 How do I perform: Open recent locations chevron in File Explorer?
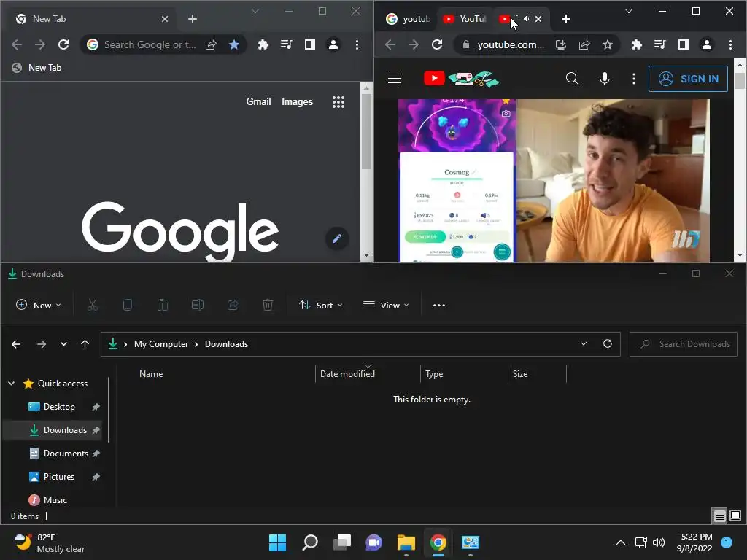click(x=64, y=344)
